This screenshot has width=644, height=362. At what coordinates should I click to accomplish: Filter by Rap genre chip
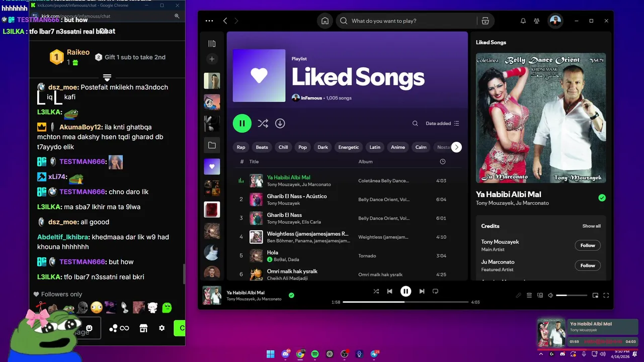pyautogui.click(x=241, y=147)
